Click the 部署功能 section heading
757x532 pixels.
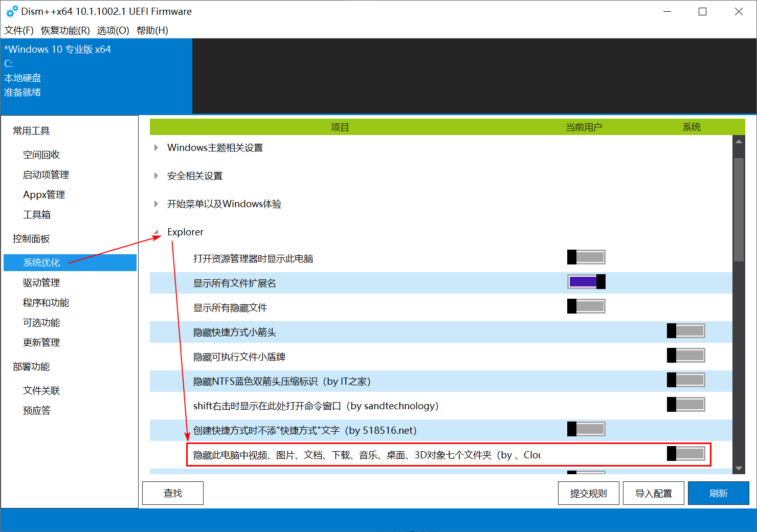31,366
